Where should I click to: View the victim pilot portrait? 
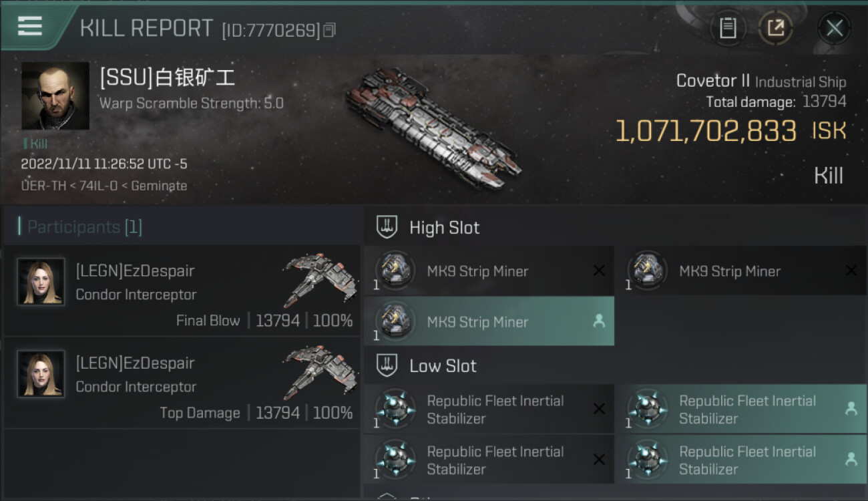click(55, 96)
